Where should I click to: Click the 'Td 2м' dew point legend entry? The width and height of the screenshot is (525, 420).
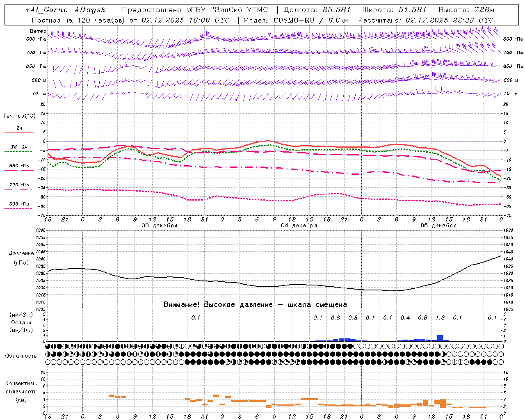click(x=19, y=147)
